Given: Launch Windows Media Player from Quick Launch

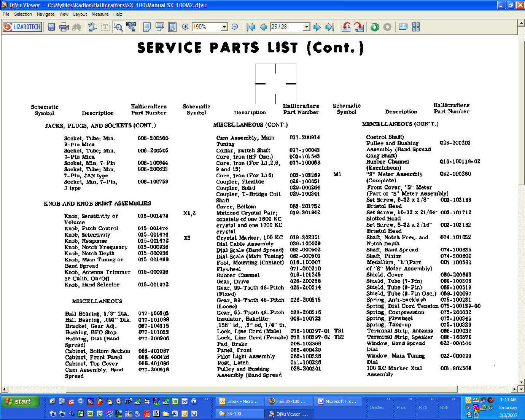Looking at the screenshot, I should (x=119, y=401).
